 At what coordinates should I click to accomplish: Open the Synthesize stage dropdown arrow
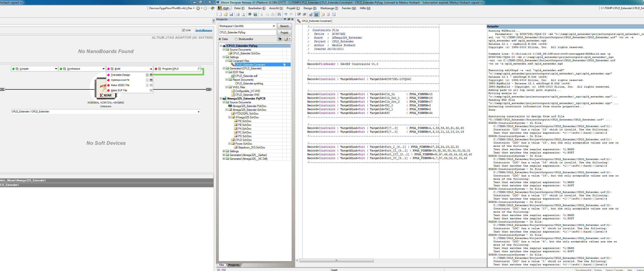[x=103, y=69]
